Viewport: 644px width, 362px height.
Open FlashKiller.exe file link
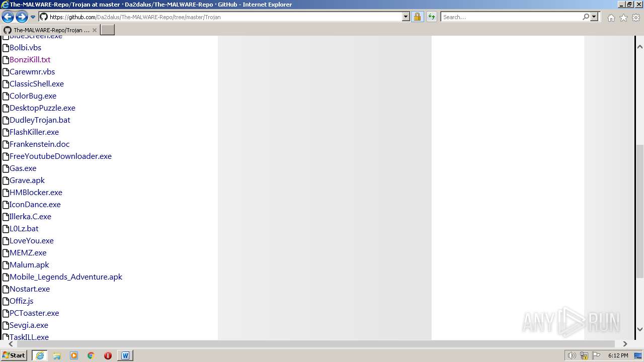pyautogui.click(x=34, y=132)
